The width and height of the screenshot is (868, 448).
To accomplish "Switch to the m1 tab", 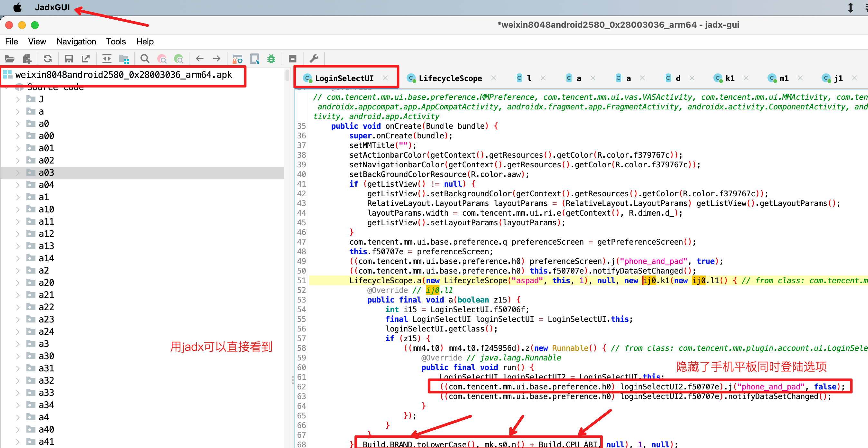I will click(784, 78).
